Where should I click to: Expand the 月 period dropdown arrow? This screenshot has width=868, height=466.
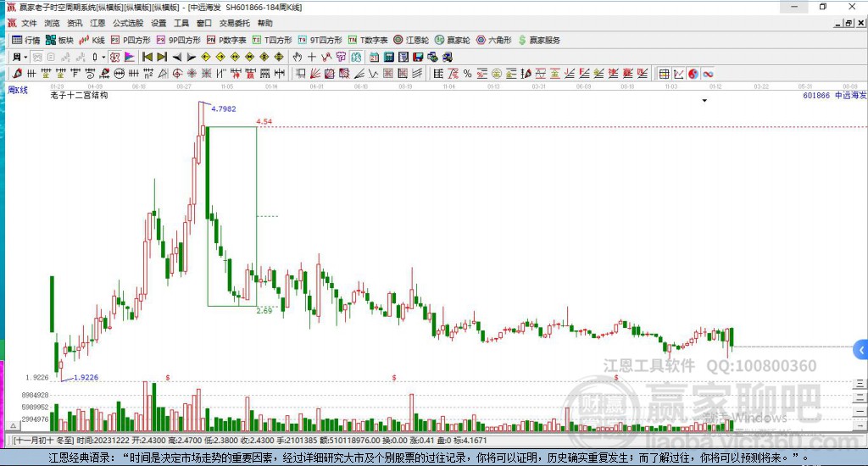coord(25,57)
